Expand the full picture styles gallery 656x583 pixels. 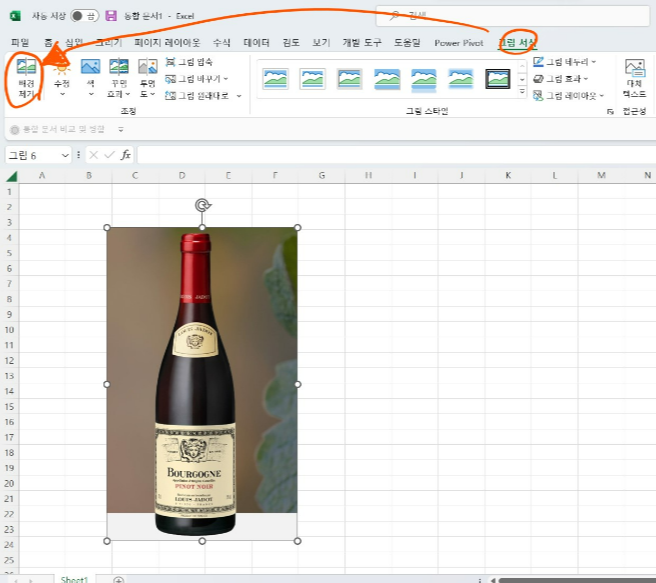click(522, 92)
